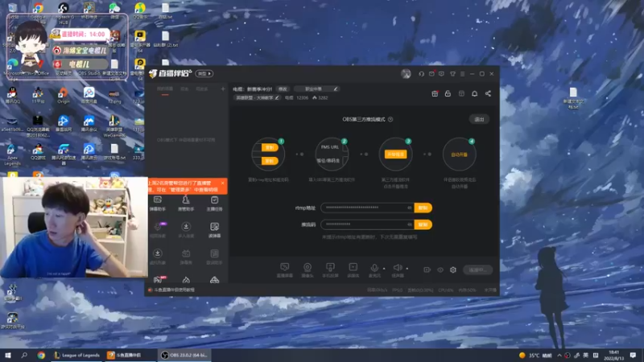
Task: Open the danmaku reader tool
Action: [x=214, y=230]
